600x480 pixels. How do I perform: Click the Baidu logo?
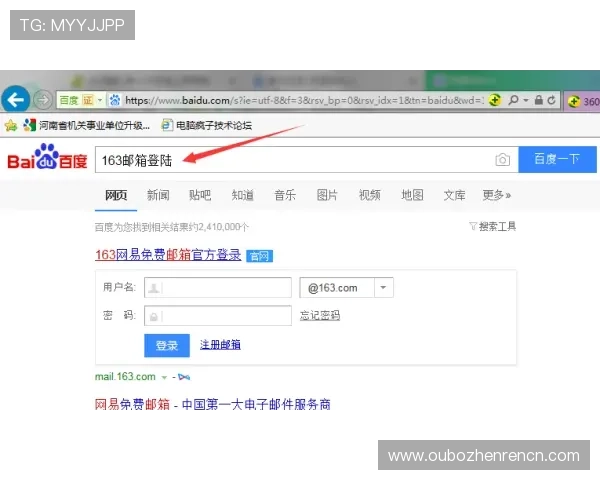tap(47, 157)
